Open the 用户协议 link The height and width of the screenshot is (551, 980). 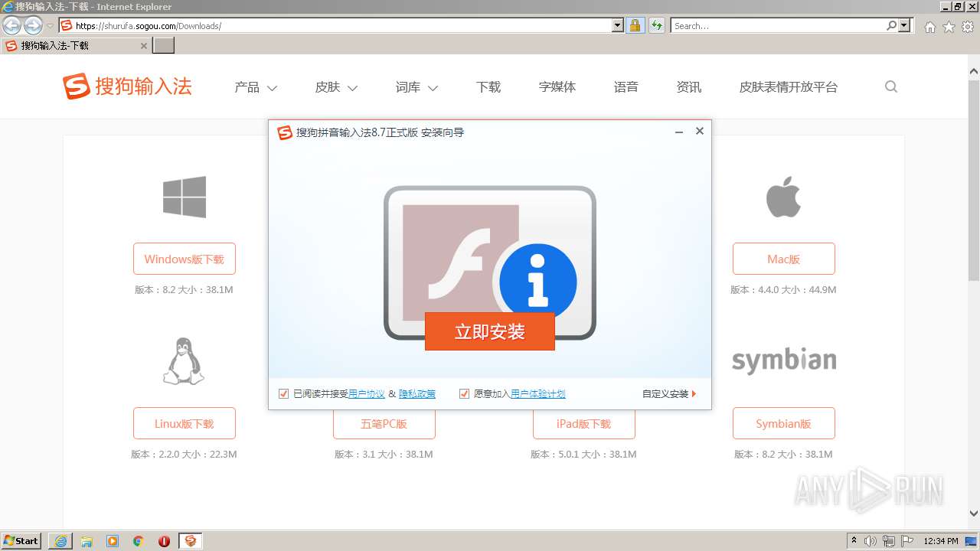[367, 394]
